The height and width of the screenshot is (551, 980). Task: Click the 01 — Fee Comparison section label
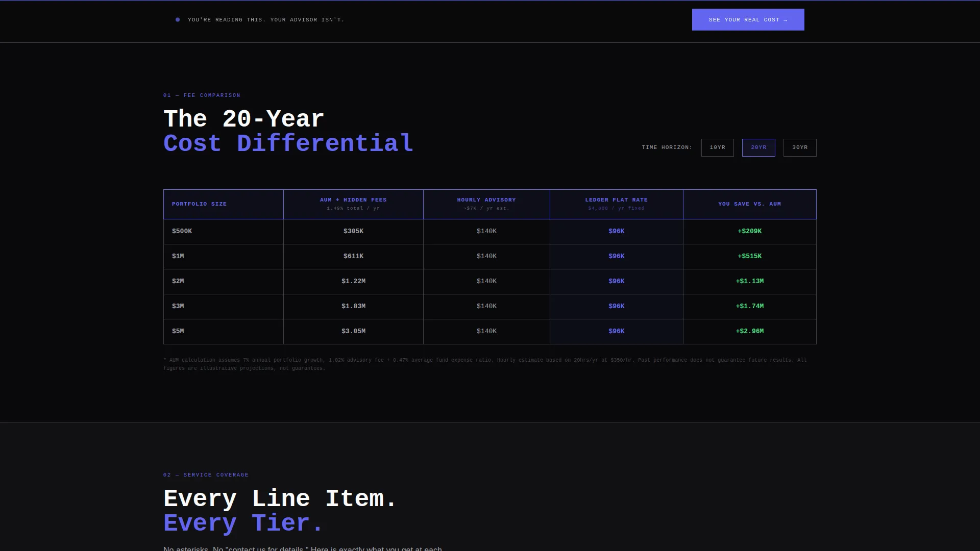click(202, 95)
